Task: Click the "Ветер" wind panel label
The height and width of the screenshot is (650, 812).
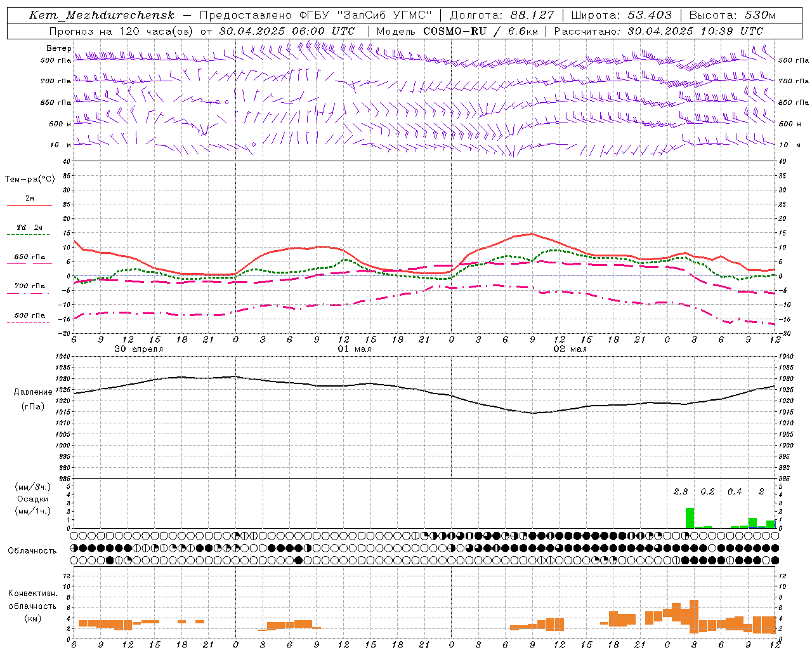Action: (58, 48)
